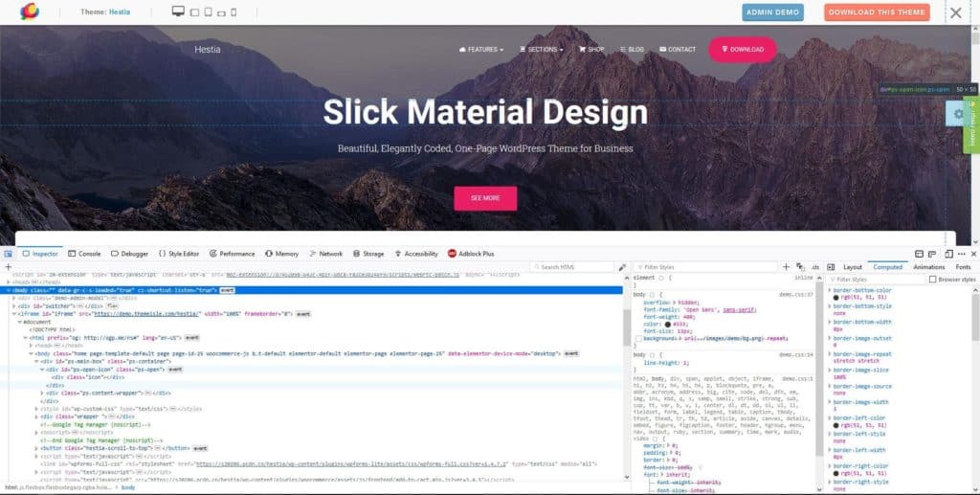Click the add new rule plus icon
The width and height of the screenshot is (980, 495).
786,267
